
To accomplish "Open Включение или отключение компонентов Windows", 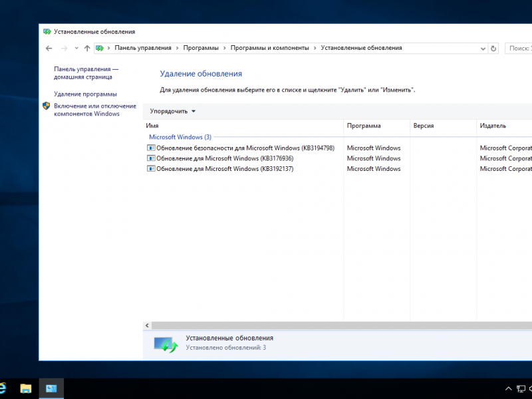I will pos(95,110).
